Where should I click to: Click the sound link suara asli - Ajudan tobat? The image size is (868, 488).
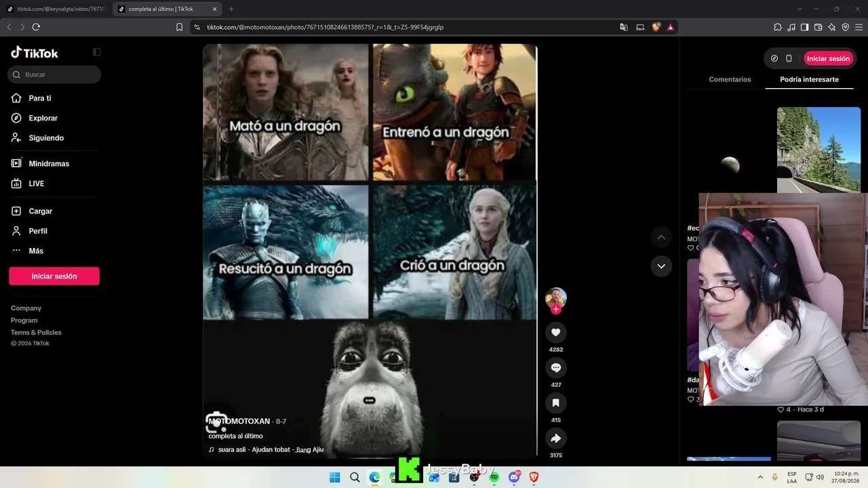click(x=271, y=449)
